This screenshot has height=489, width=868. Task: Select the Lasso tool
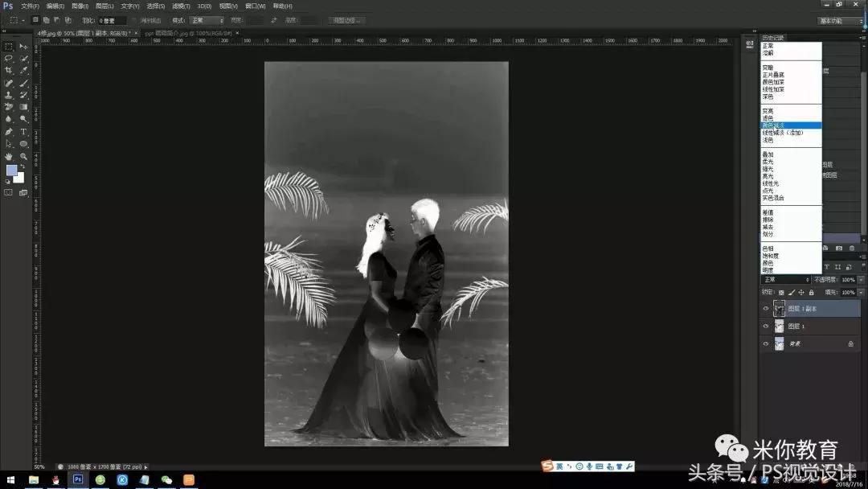pyautogui.click(x=9, y=58)
